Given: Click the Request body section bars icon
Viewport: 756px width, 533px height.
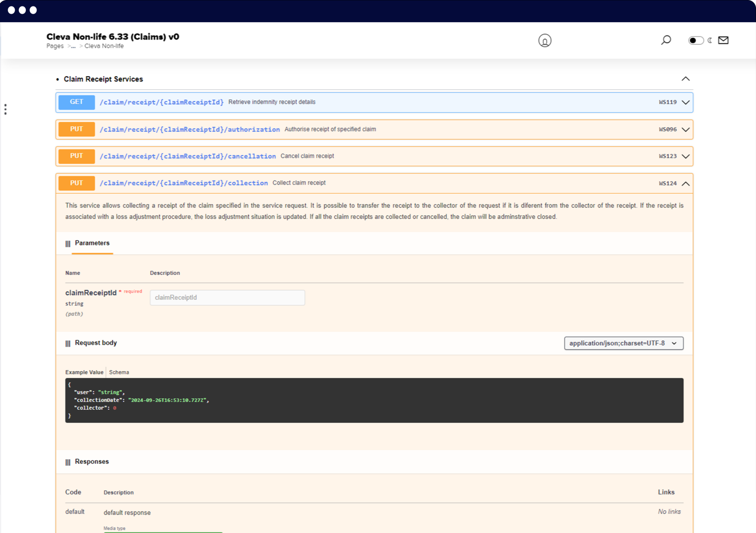Looking at the screenshot, I should (x=68, y=344).
